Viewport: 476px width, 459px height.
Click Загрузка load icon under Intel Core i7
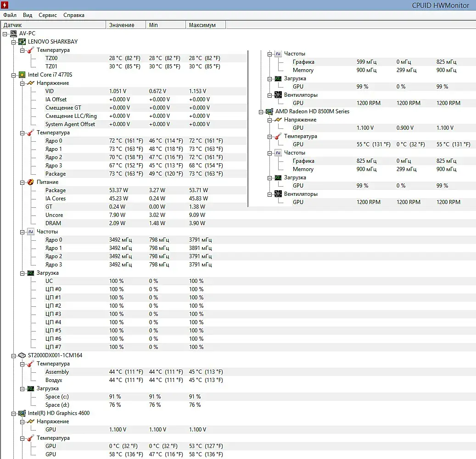point(31,273)
